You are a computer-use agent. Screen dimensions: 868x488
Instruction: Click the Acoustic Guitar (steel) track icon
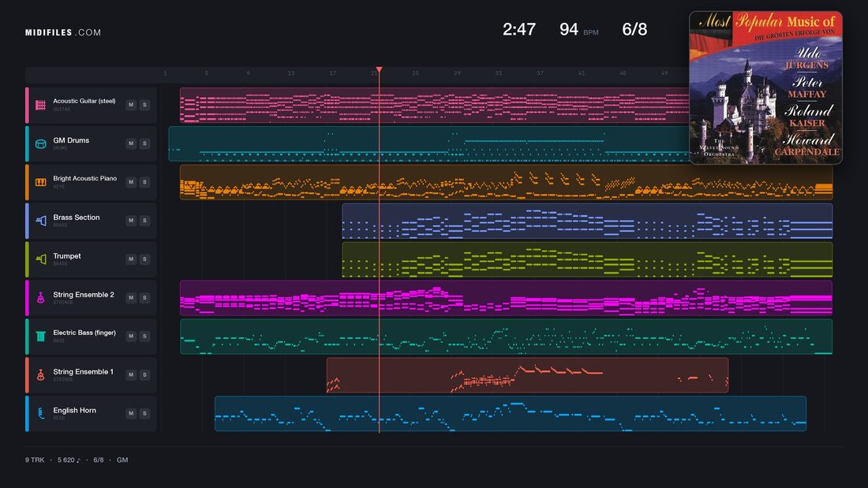coord(40,105)
